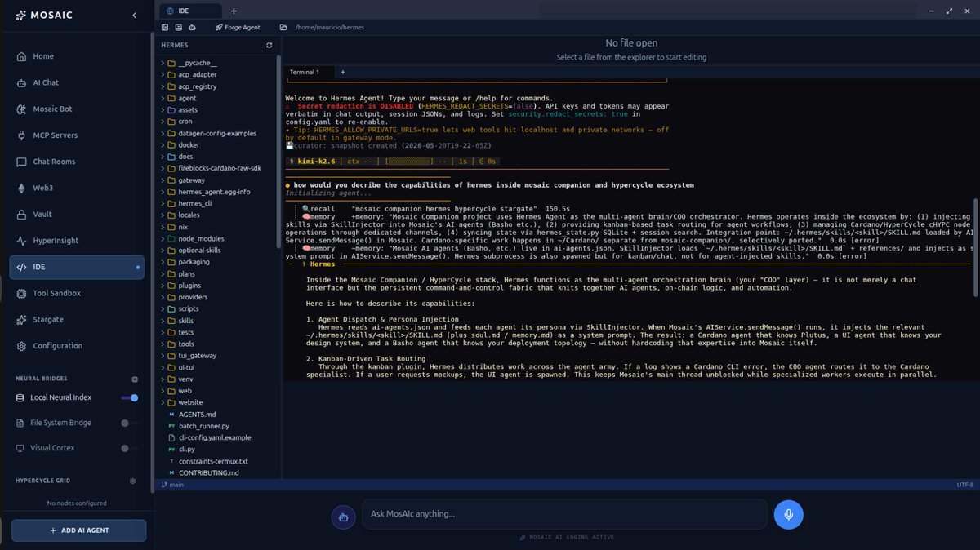This screenshot has width=980, height=550.
Task: Click the Visual Cortex monitor icon
Action: tap(22, 448)
